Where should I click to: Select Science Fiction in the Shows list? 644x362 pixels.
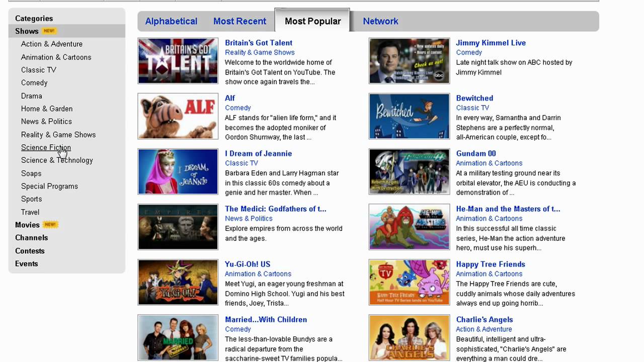(x=46, y=147)
